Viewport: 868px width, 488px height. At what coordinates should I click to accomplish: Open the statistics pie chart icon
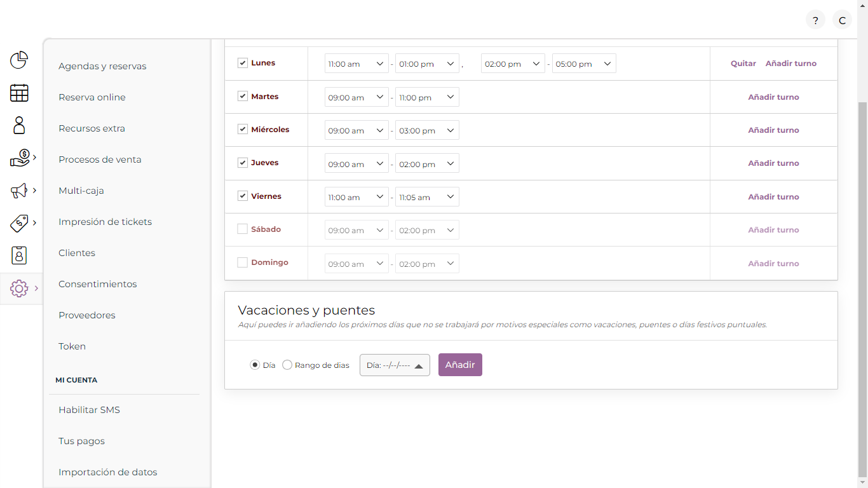(x=19, y=60)
